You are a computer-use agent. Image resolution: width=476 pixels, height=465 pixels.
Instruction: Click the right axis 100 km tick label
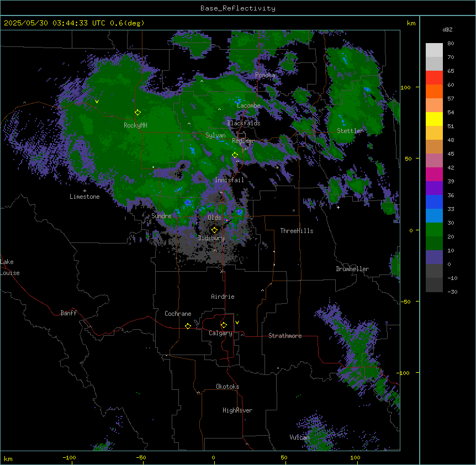point(405,87)
